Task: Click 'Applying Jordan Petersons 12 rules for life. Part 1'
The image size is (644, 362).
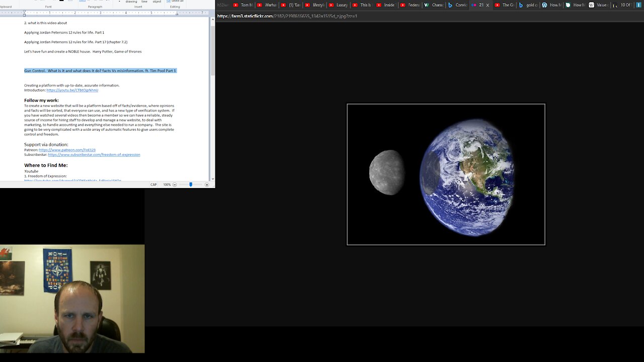Action: click(x=64, y=33)
